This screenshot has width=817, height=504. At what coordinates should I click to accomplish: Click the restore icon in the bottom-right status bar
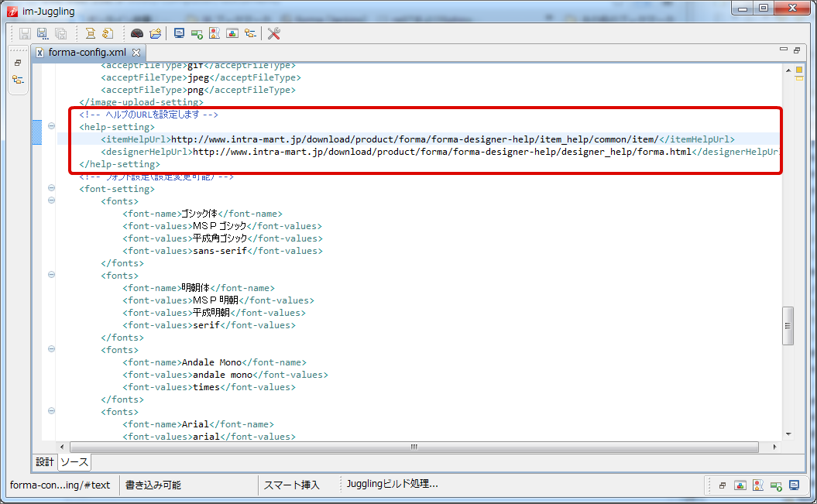pyautogui.click(x=723, y=485)
